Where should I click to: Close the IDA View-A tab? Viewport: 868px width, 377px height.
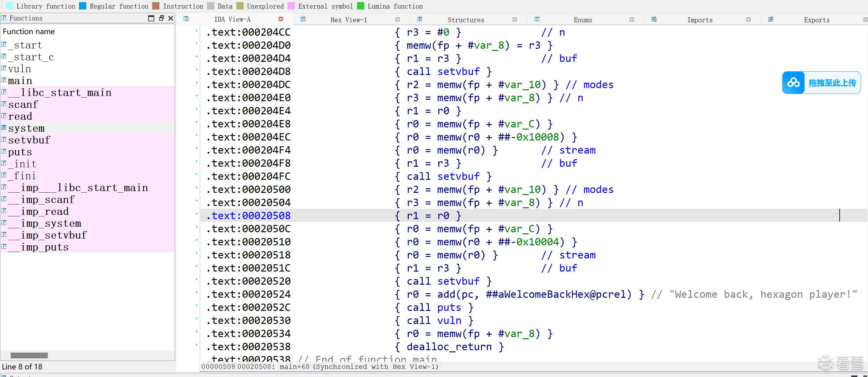[x=281, y=19]
